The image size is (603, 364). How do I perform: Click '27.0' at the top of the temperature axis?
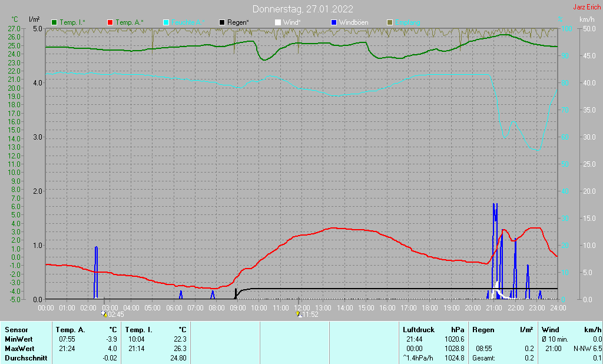pos(14,29)
